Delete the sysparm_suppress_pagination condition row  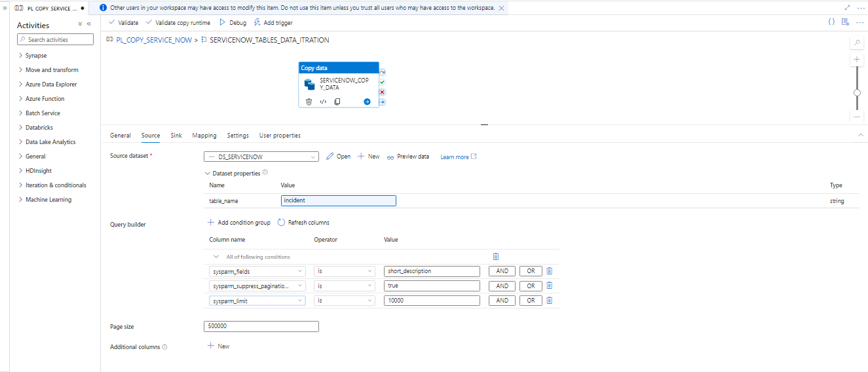tap(550, 286)
